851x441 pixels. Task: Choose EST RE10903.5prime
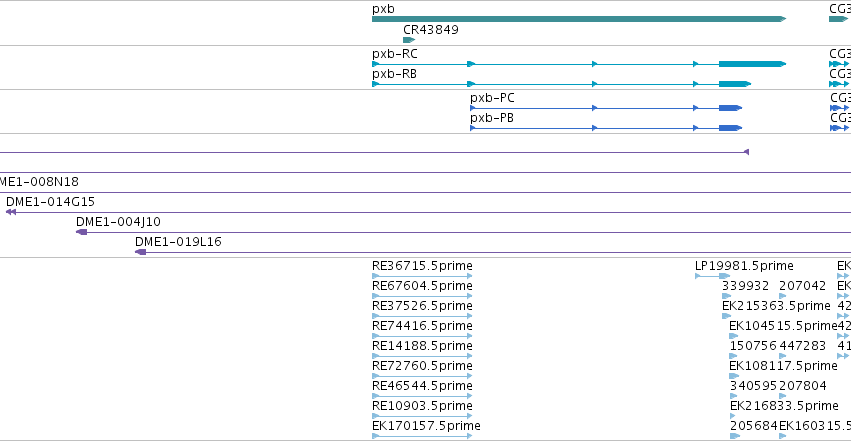tap(422, 416)
